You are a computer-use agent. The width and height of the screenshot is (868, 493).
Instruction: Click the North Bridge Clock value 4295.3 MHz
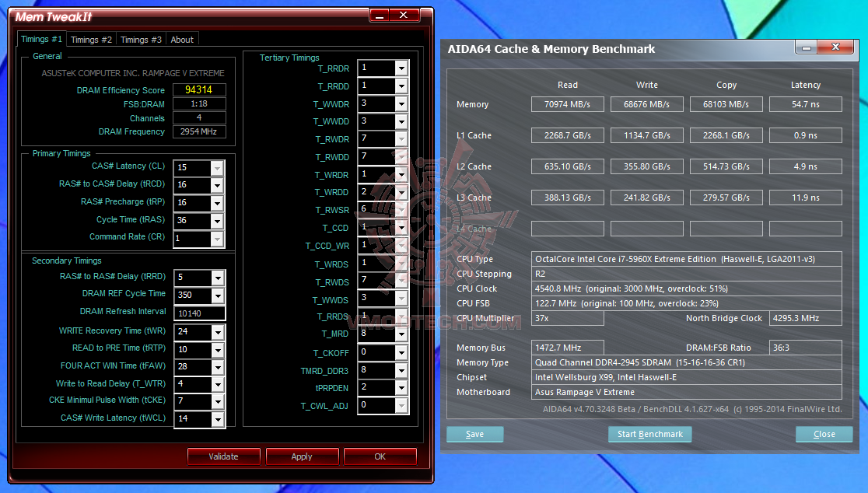tap(806, 318)
